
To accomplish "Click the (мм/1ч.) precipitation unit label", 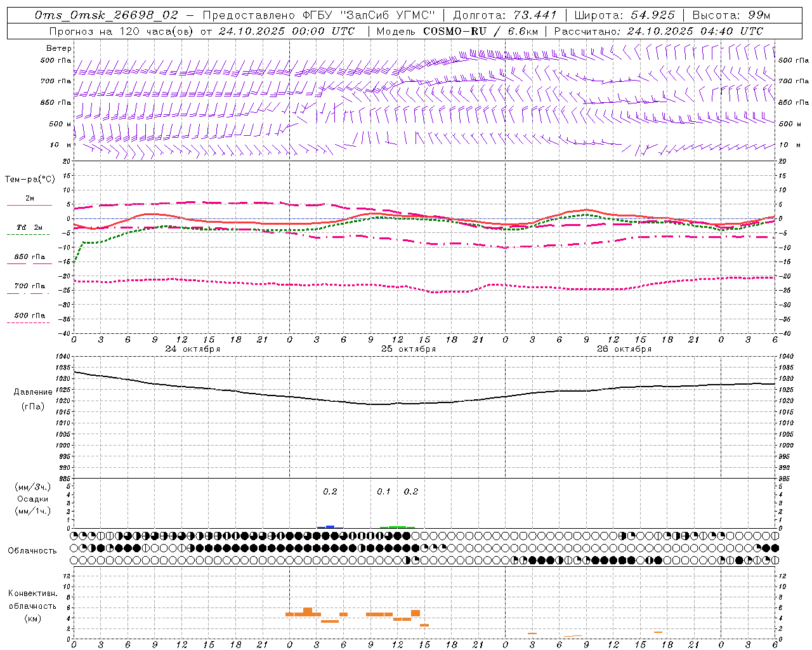I will tap(33, 510).
